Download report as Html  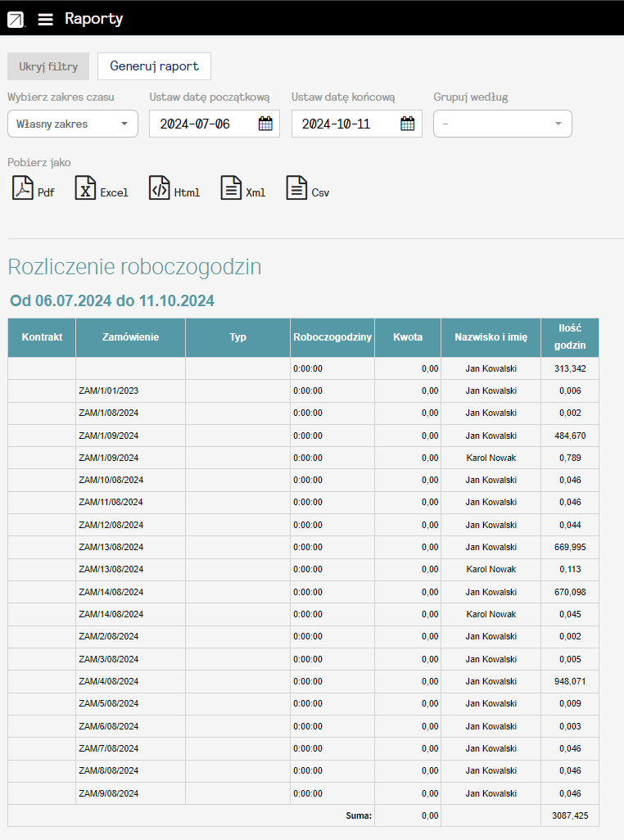[x=174, y=188]
